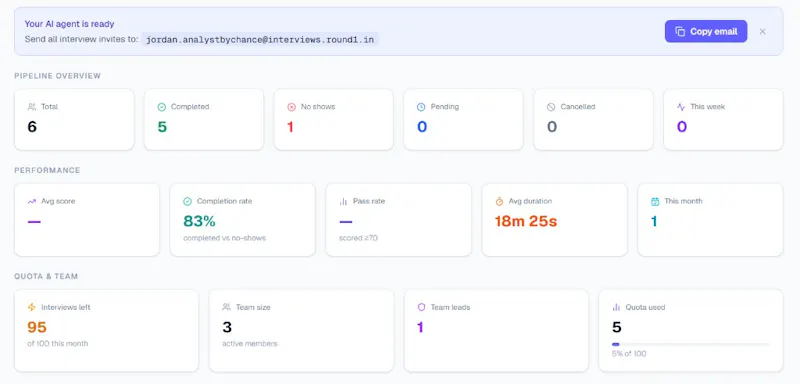Click the Team size people icon

[227, 307]
